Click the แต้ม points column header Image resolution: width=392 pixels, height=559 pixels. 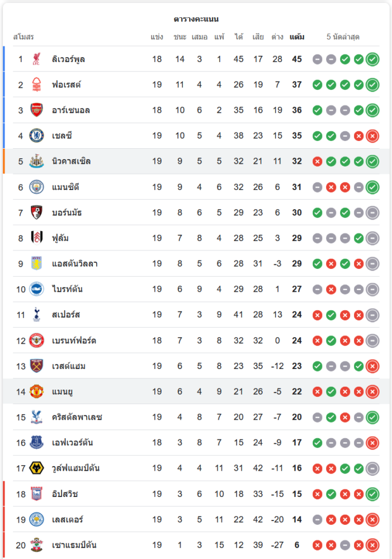(297, 37)
